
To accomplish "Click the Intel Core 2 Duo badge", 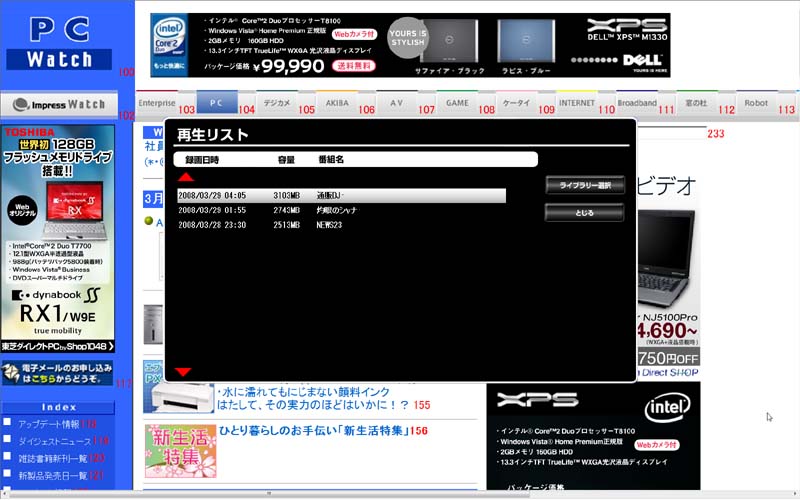I will click(169, 45).
